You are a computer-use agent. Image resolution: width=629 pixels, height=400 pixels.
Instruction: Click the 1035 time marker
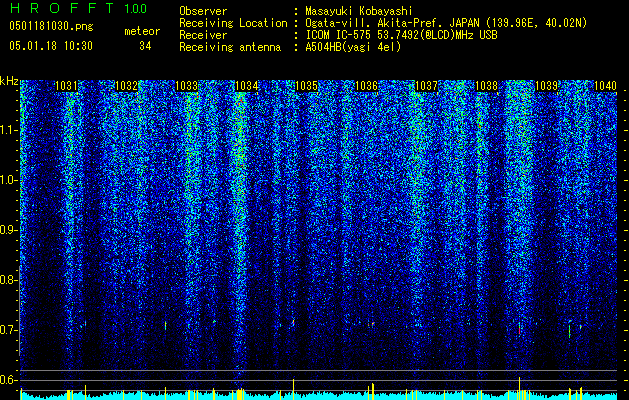[306, 86]
